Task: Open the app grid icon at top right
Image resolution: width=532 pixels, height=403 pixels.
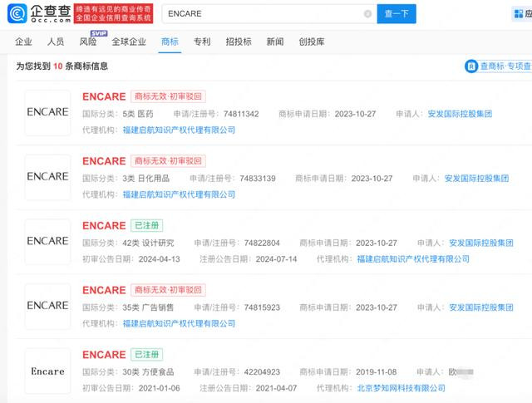Action: point(519,14)
